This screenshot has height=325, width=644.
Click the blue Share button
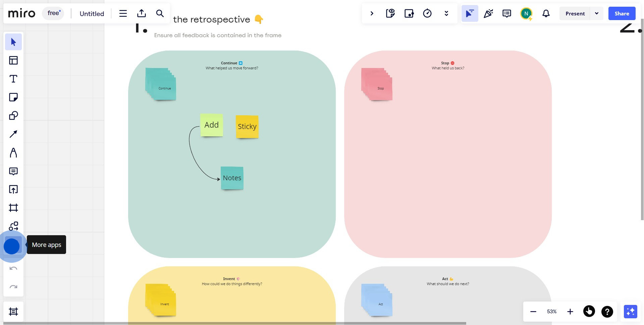(622, 13)
